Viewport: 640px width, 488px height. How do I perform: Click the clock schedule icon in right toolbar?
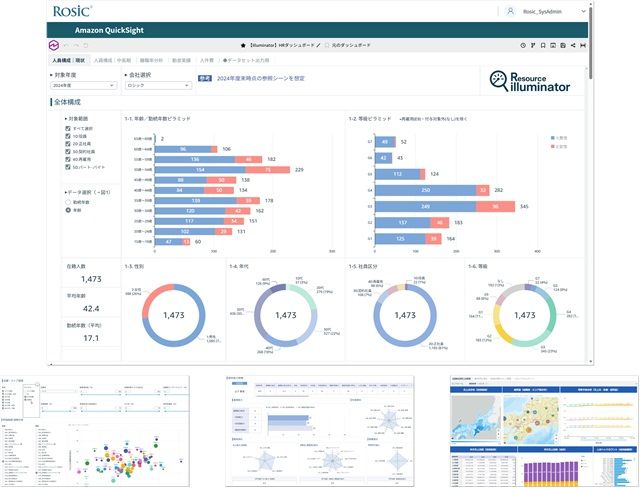(524, 45)
